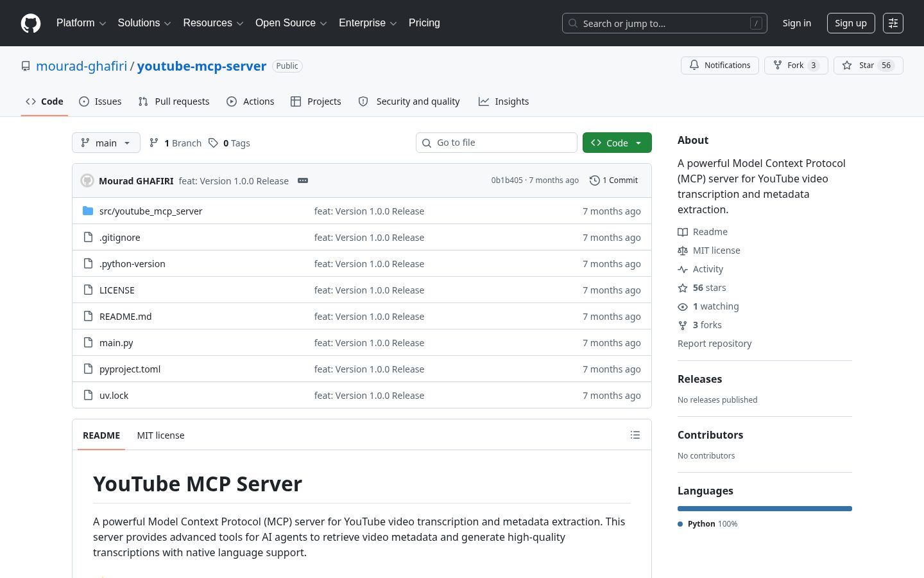Click the Notifications bell icon

coord(694,66)
